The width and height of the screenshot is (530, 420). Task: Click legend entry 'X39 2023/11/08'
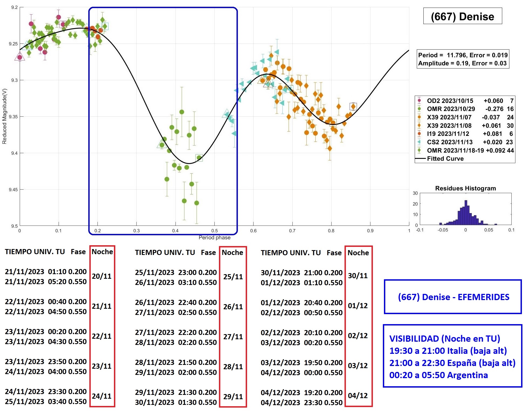[465, 126]
